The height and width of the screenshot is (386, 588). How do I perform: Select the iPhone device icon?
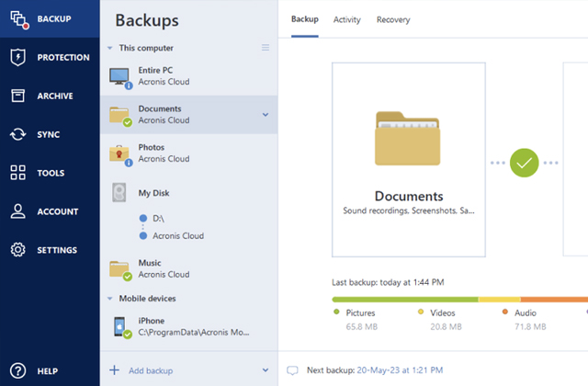click(122, 327)
